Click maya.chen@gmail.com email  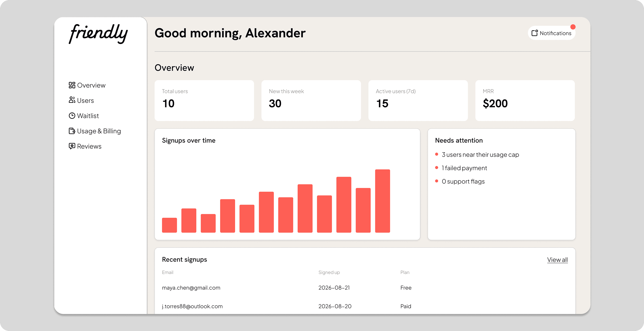point(191,287)
